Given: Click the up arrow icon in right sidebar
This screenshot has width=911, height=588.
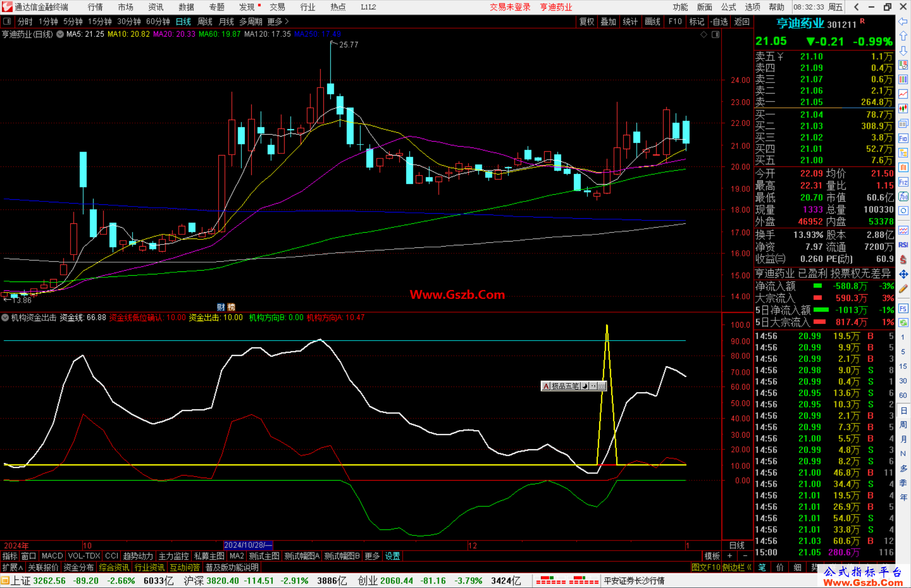Looking at the screenshot, I should [903, 36].
